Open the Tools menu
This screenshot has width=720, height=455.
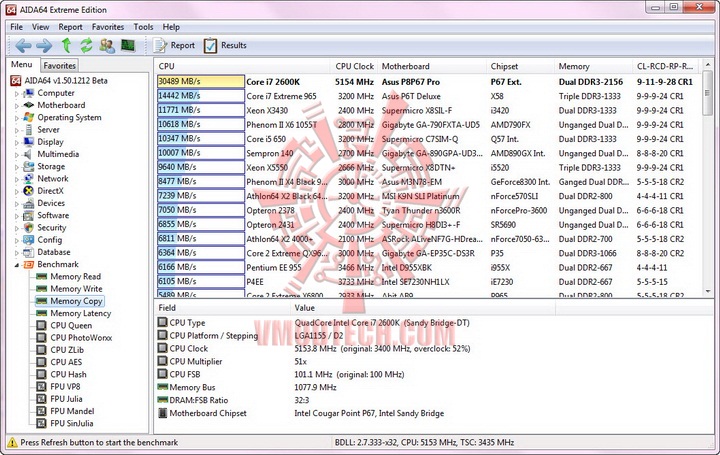(143, 27)
